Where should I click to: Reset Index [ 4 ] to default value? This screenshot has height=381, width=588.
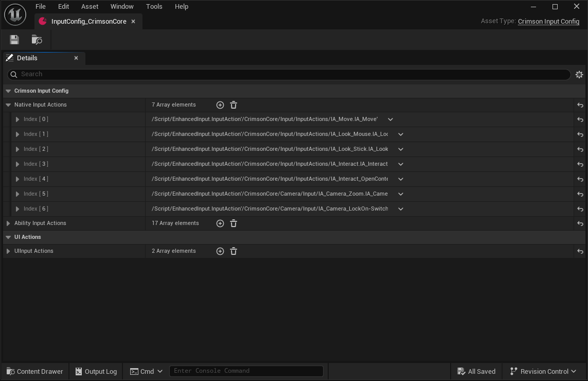[x=580, y=179]
